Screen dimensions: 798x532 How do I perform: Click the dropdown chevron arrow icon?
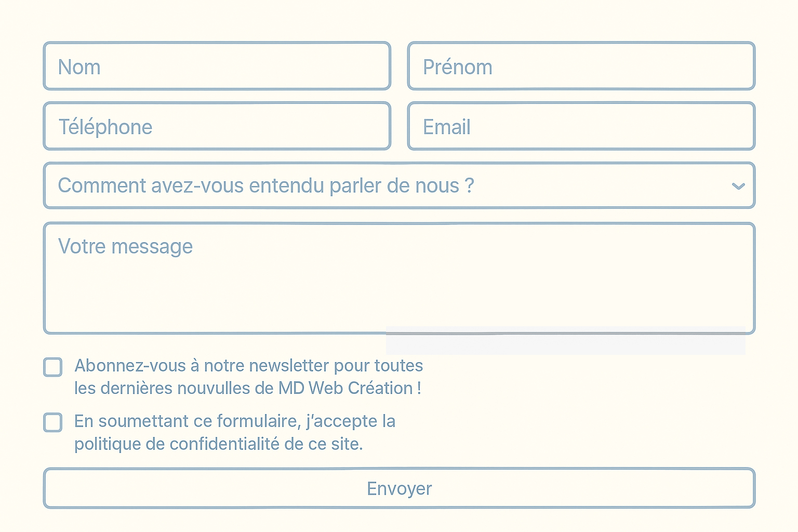[738, 186]
